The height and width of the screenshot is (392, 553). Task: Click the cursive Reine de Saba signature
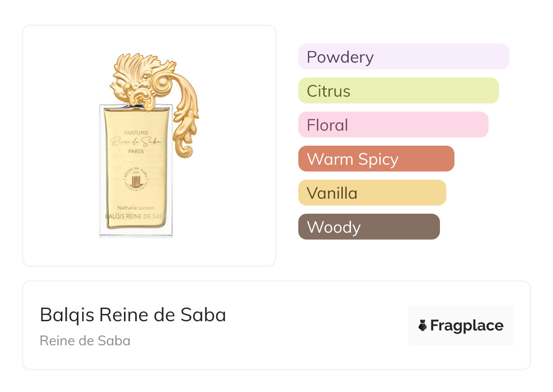(136, 142)
